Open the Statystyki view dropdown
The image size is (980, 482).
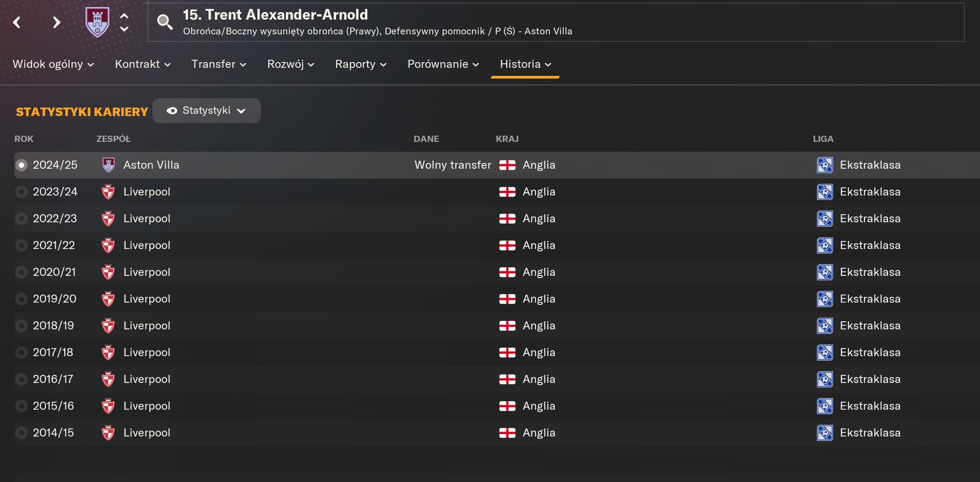tap(206, 111)
